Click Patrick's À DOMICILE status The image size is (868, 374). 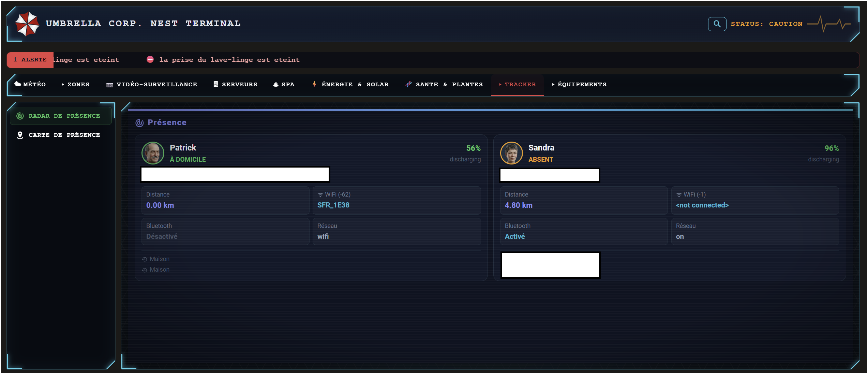coord(188,159)
